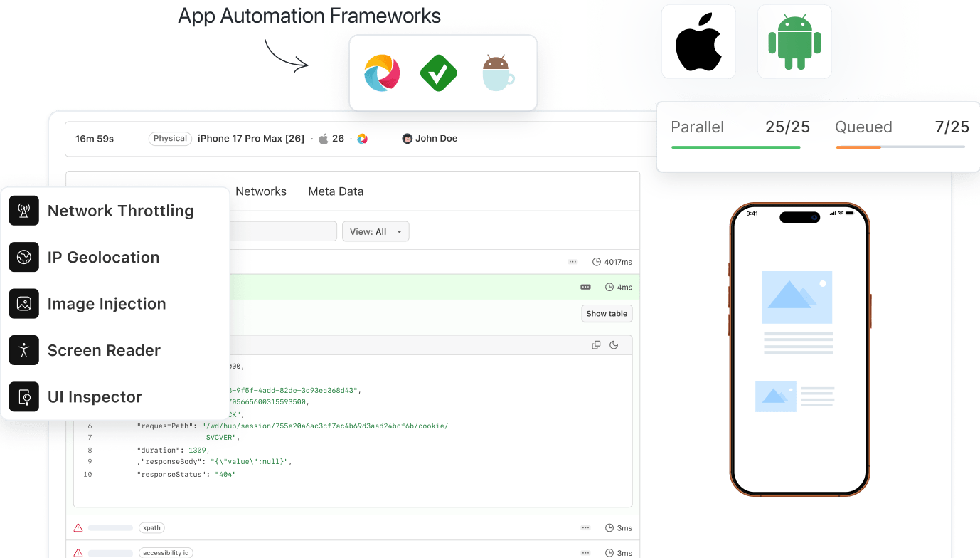Click the search input field above the logs

299,231
